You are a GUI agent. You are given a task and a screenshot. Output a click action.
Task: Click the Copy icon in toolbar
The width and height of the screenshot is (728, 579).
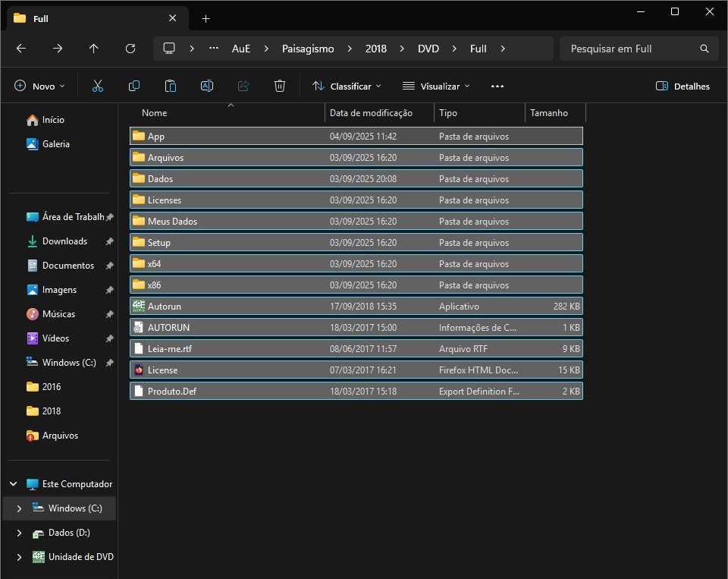coord(134,87)
